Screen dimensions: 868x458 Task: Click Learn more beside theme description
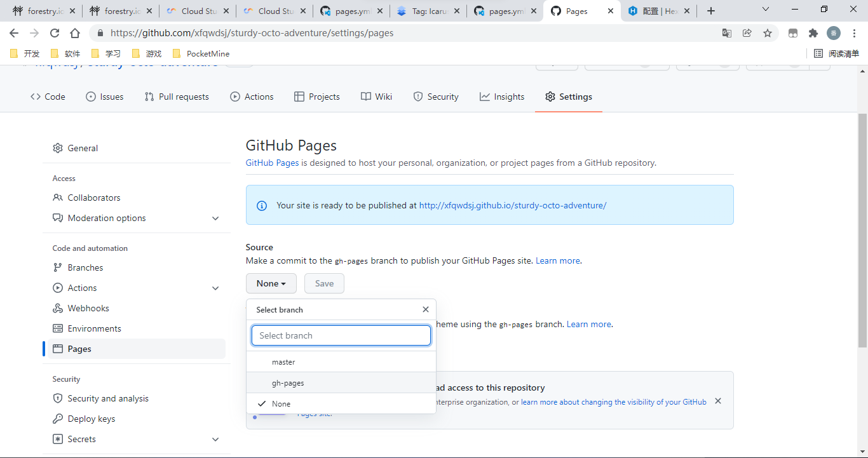[x=589, y=324]
